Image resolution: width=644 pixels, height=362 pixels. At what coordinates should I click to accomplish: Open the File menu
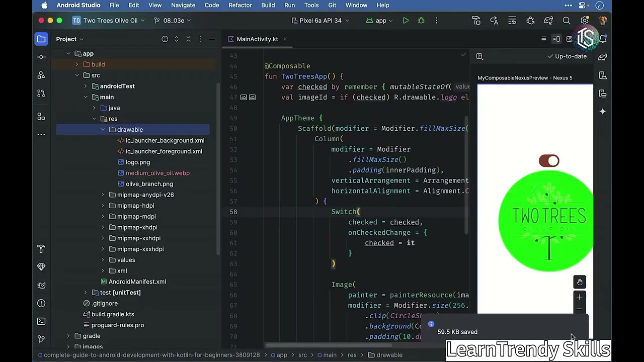tap(114, 5)
